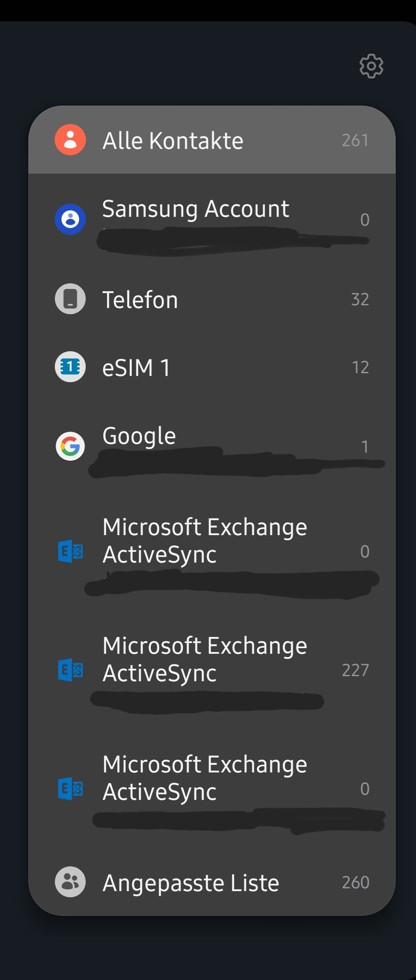This screenshot has height=980, width=416.
Task: Tap the 260 count beside Angepasste Liste
Action: pyautogui.click(x=355, y=882)
